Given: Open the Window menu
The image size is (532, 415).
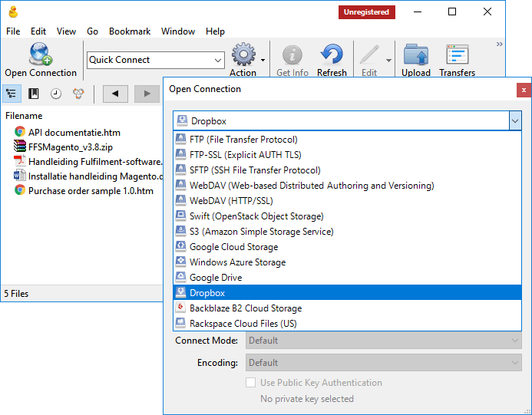Looking at the screenshot, I should pyautogui.click(x=178, y=31).
